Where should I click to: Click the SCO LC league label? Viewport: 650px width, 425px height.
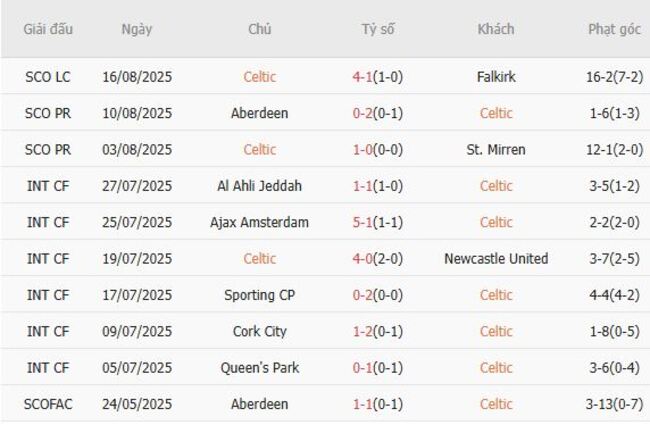48,77
